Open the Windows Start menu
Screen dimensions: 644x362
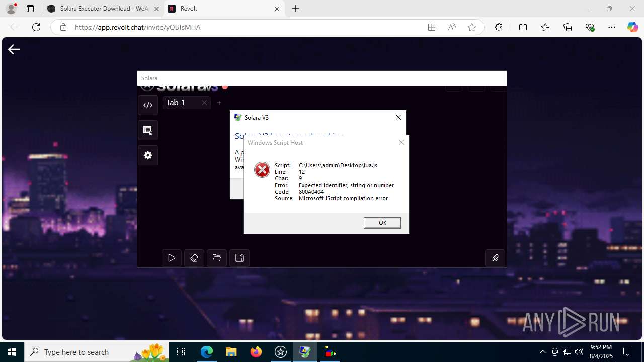click(x=12, y=352)
